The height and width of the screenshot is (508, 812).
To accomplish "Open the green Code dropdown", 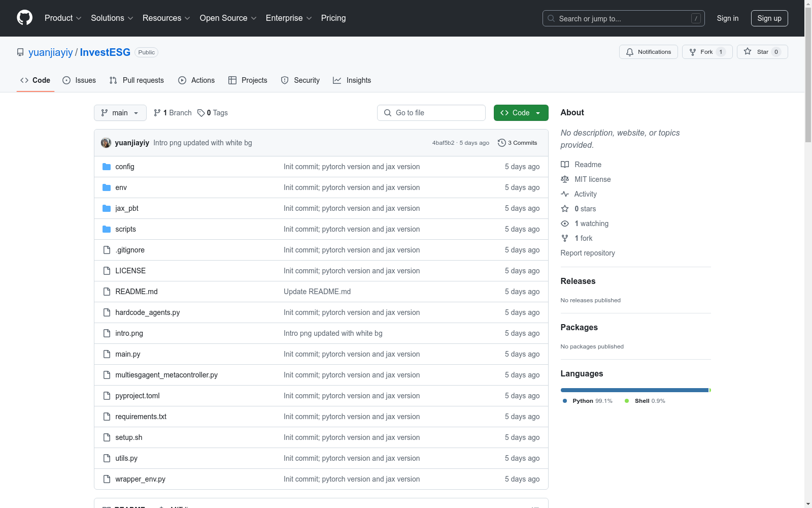I will tap(521, 113).
